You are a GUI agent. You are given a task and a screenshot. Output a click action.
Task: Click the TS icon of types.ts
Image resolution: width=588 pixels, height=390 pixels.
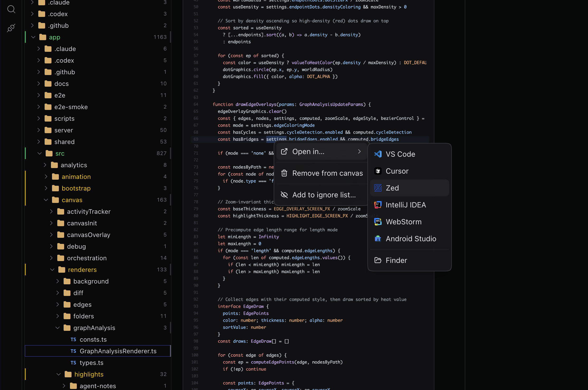point(73,363)
